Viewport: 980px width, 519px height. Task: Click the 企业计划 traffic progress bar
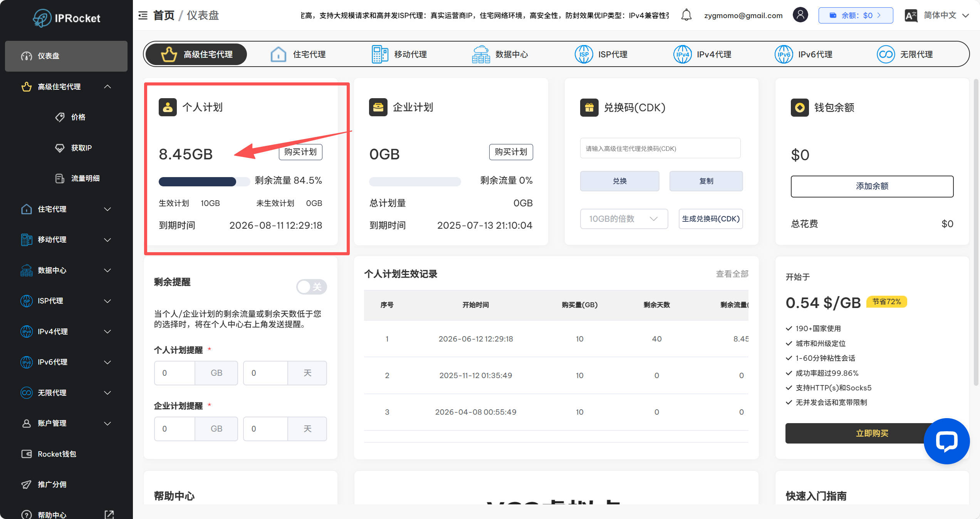pos(415,182)
